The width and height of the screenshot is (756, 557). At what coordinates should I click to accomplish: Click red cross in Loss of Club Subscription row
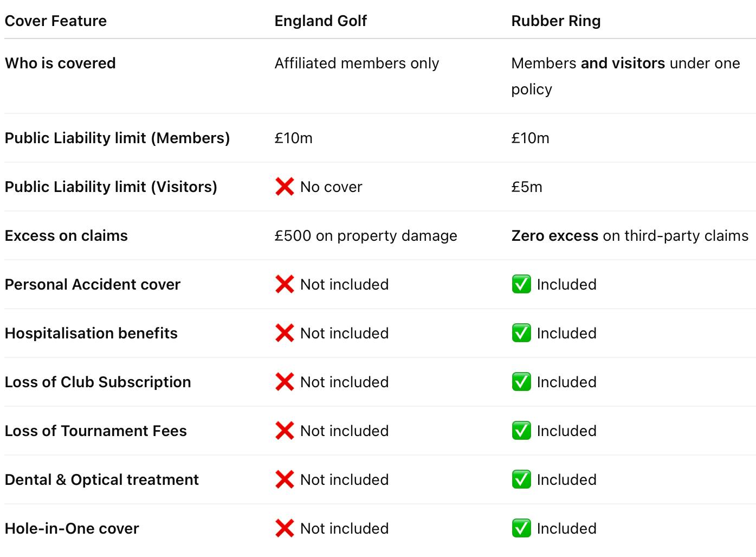click(285, 382)
